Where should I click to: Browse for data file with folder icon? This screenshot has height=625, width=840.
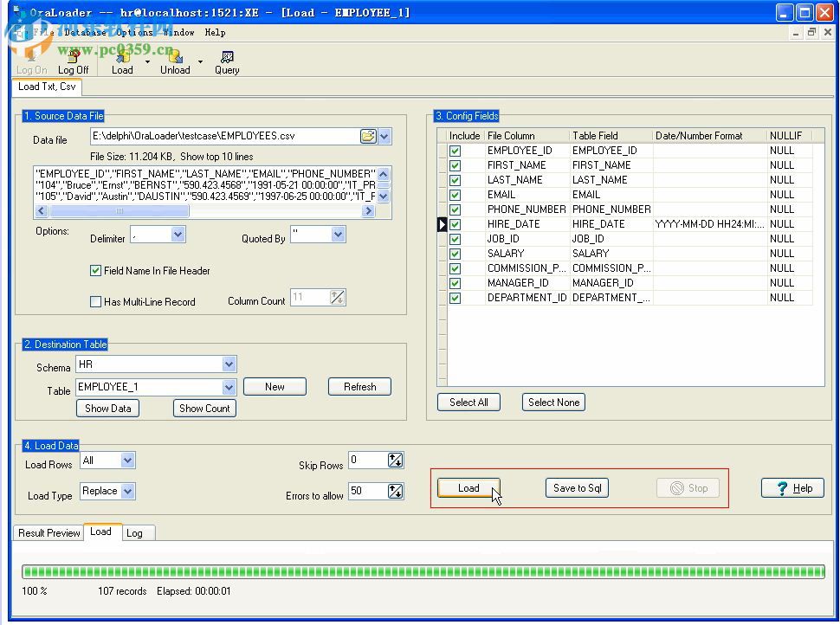pyautogui.click(x=368, y=136)
